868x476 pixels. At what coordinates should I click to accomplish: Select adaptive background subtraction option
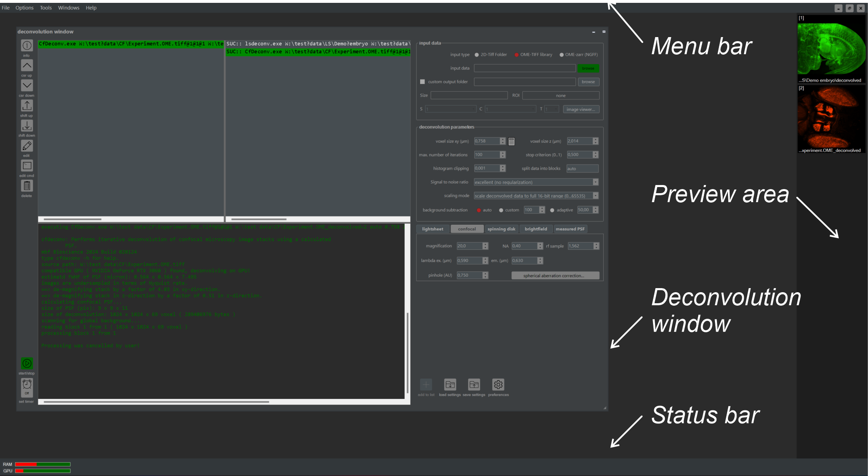pyautogui.click(x=552, y=210)
